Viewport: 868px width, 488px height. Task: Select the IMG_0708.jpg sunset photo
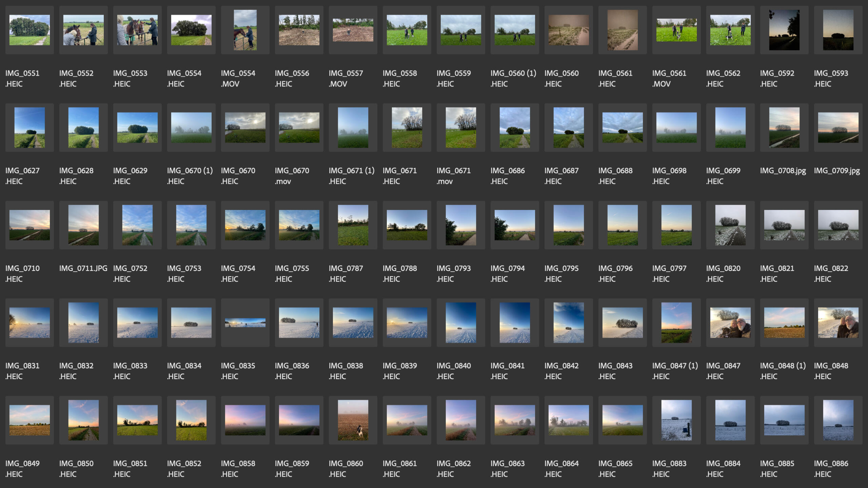coord(784,128)
